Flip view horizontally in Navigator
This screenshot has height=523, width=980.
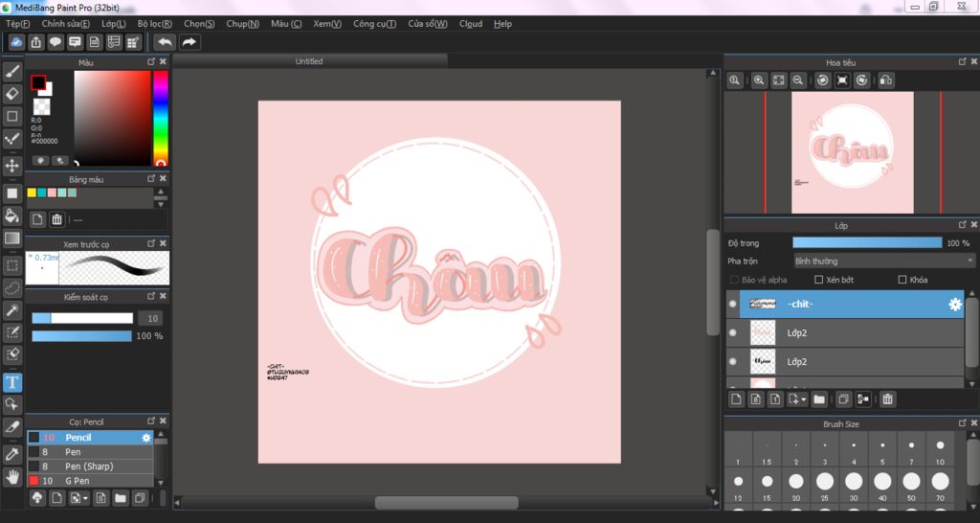pyautogui.click(x=886, y=80)
